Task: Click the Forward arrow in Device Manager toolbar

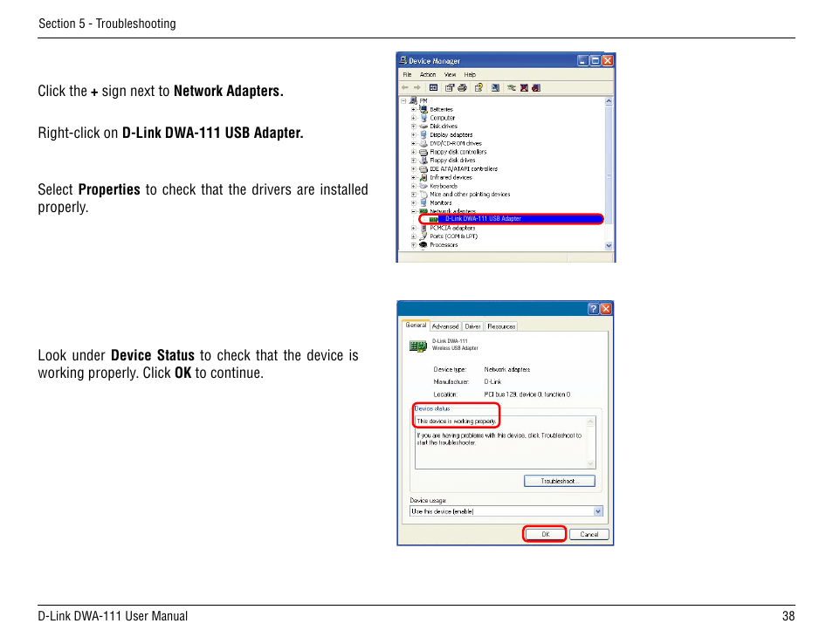Action: [417, 87]
